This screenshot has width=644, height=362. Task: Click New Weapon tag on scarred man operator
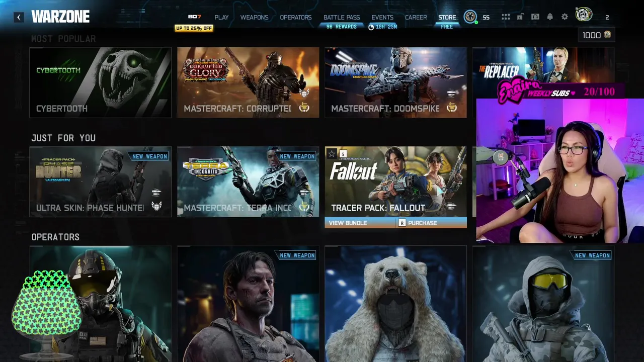pos(297,255)
